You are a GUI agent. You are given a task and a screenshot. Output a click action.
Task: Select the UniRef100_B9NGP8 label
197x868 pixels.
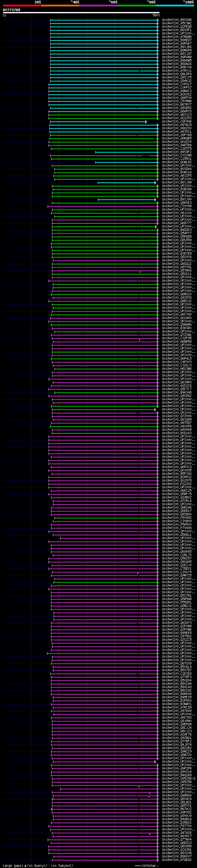pos(177,50)
